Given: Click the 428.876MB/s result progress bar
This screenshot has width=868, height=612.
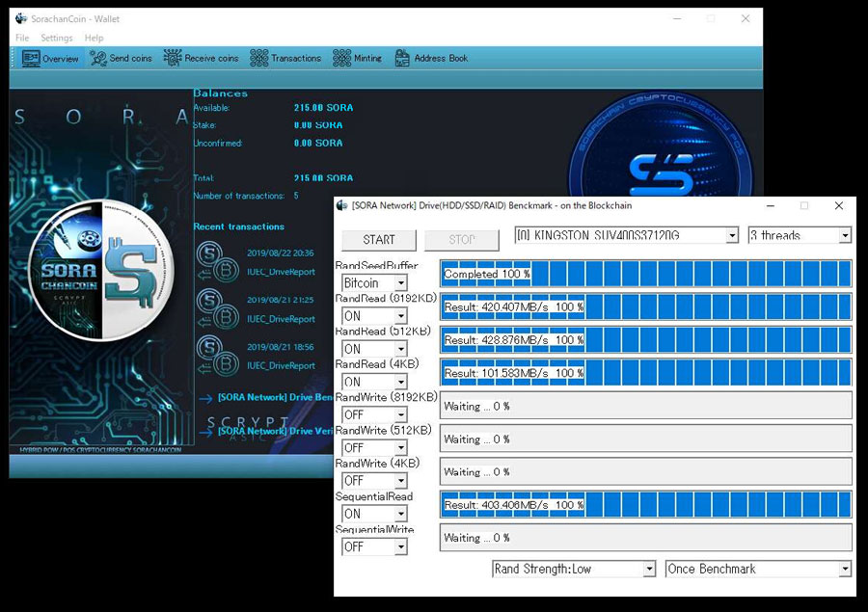Looking at the screenshot, I should click(x=646, y=340).
